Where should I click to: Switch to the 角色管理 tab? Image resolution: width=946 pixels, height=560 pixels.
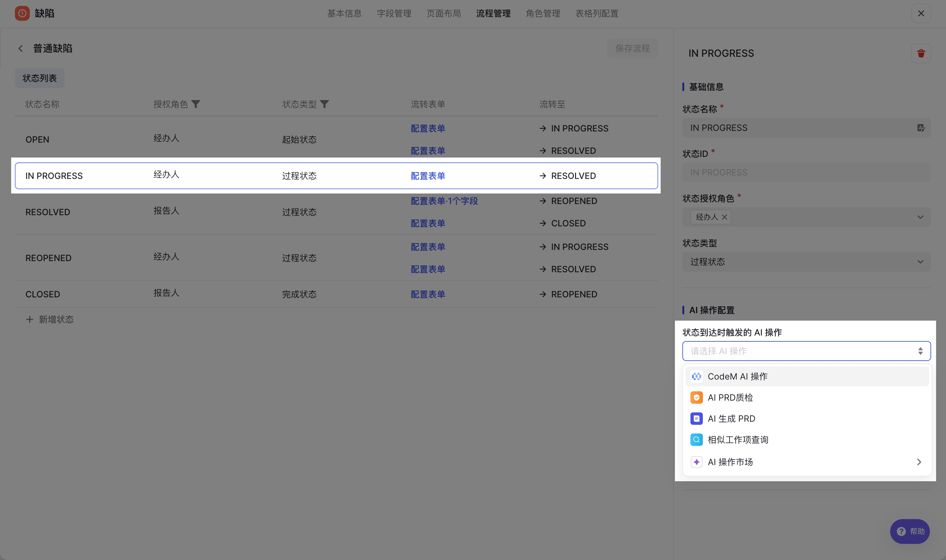point(542,14)
